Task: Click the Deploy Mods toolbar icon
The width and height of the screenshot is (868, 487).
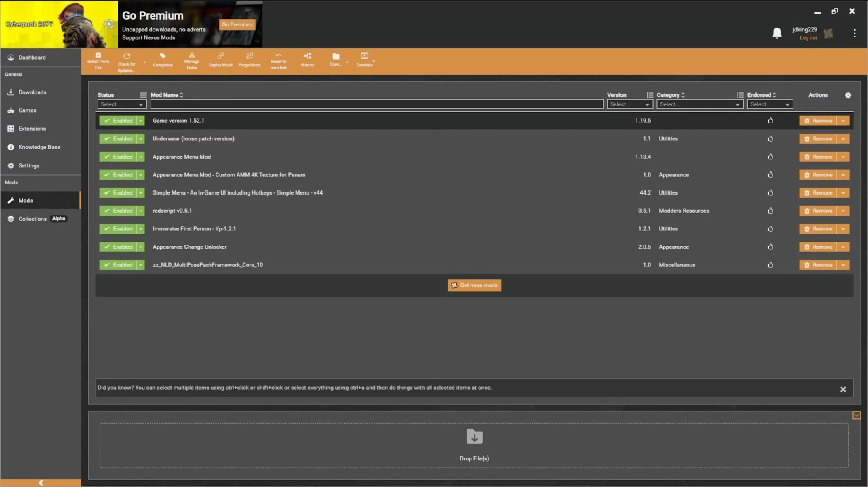Action: pos(220,60)
